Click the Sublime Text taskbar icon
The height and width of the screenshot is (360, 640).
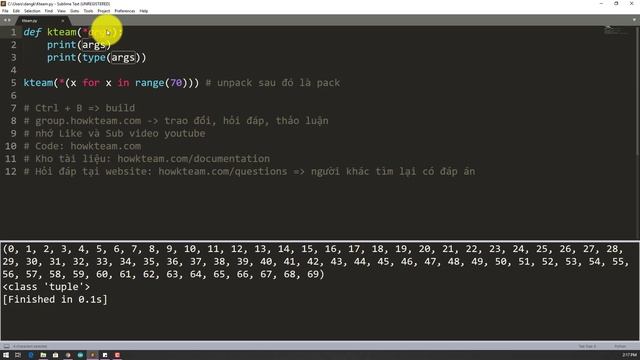[93, 355]
